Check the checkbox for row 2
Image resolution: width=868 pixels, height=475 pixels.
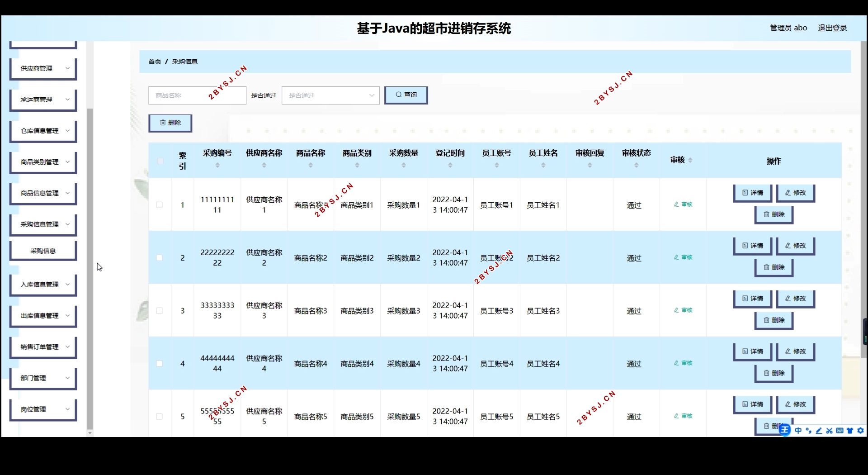pyautogui.click(x=160, y=258)
